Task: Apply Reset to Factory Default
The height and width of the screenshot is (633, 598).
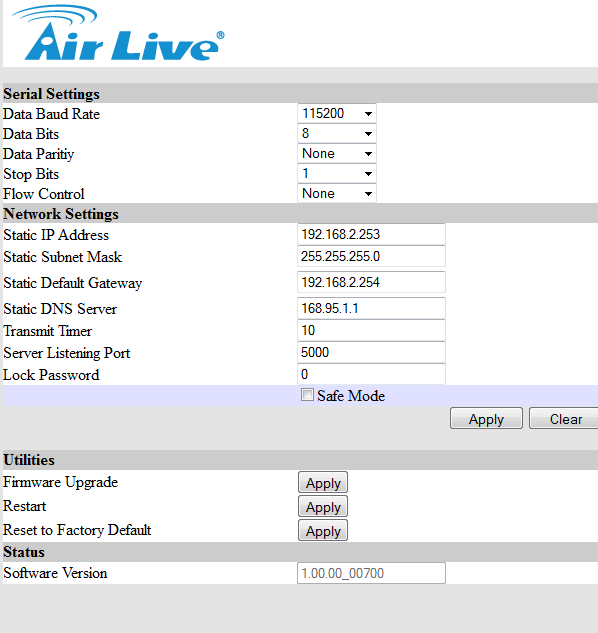Action: (x=323, y=530)
